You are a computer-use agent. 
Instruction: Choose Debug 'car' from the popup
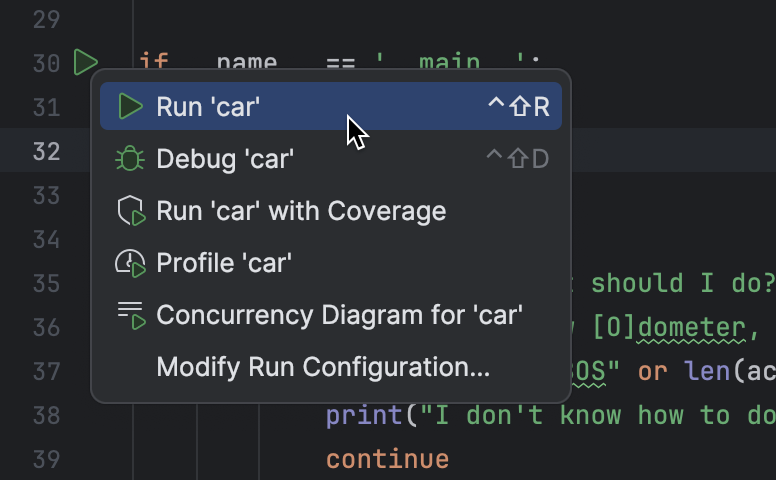pyautogui.click(x=225, y=159)
